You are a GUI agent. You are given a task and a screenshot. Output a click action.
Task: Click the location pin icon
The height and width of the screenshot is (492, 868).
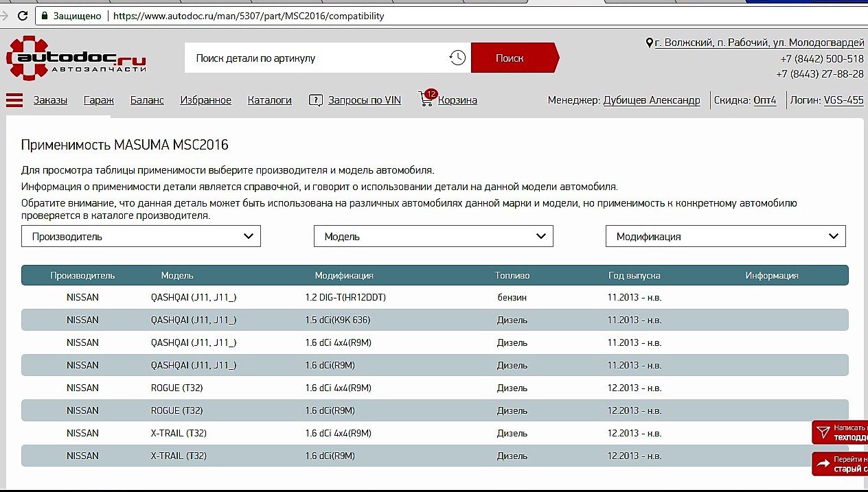(x=650, y=43)
